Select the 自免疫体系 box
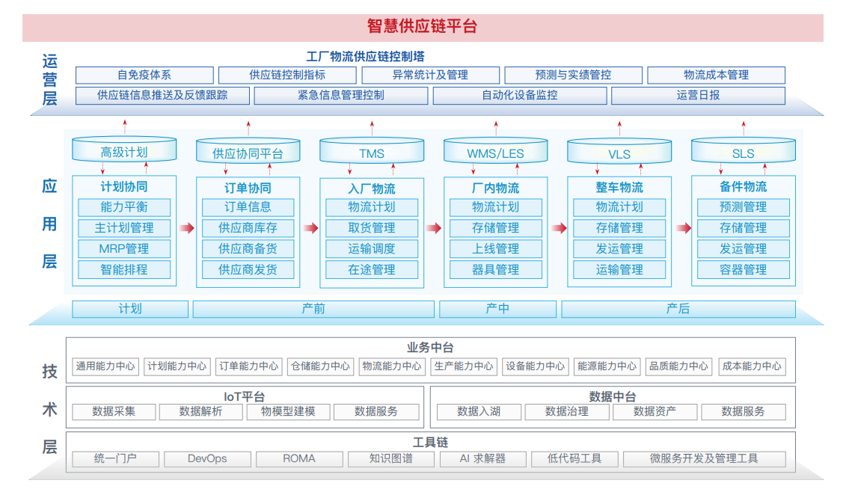Image resolution: width=849 pixels, height=504 pixels. pyautogui.click(x=144, y=76)
